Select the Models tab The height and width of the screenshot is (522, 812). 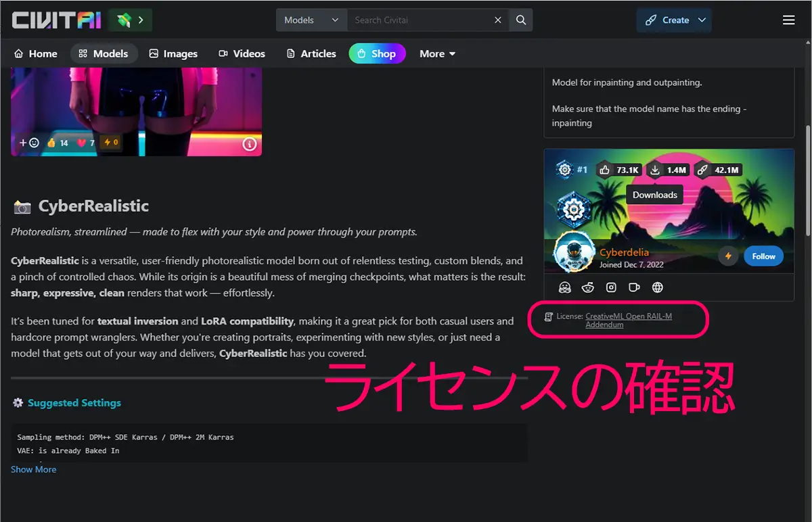[104, 53]
